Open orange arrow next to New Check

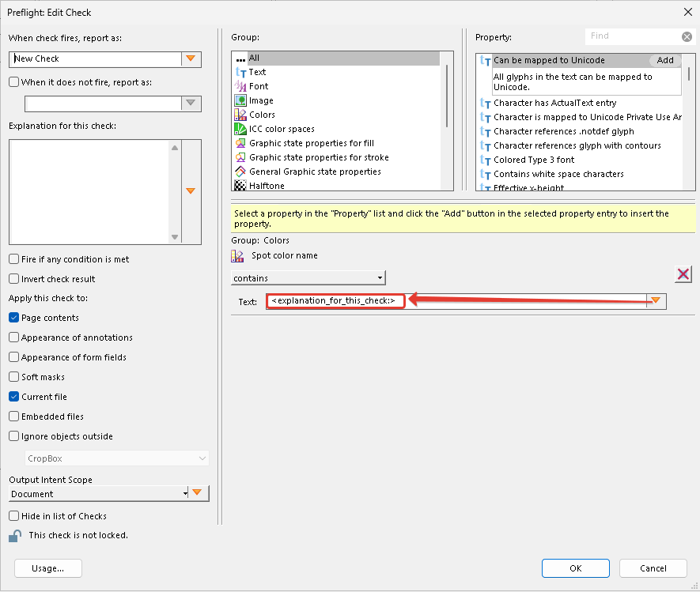point(191,59)
